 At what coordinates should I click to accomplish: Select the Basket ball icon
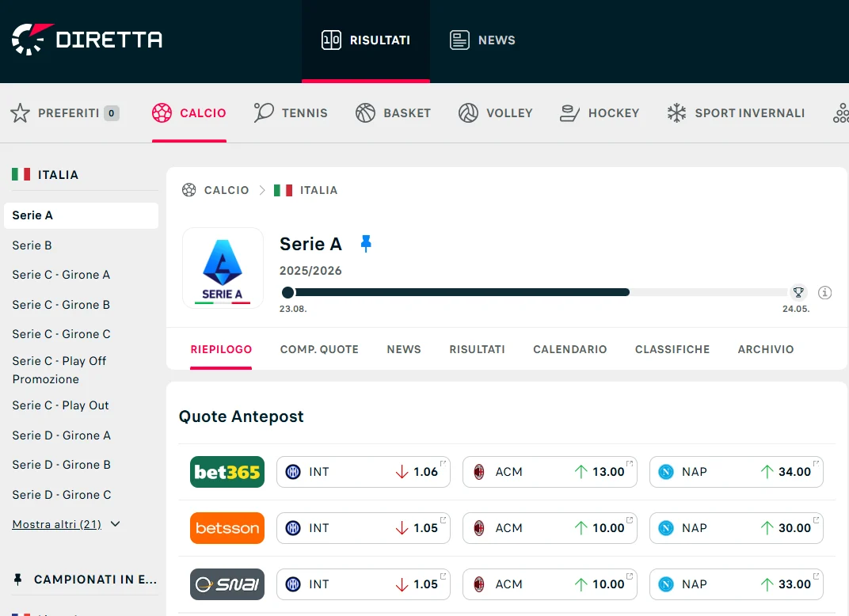[365, 113]
